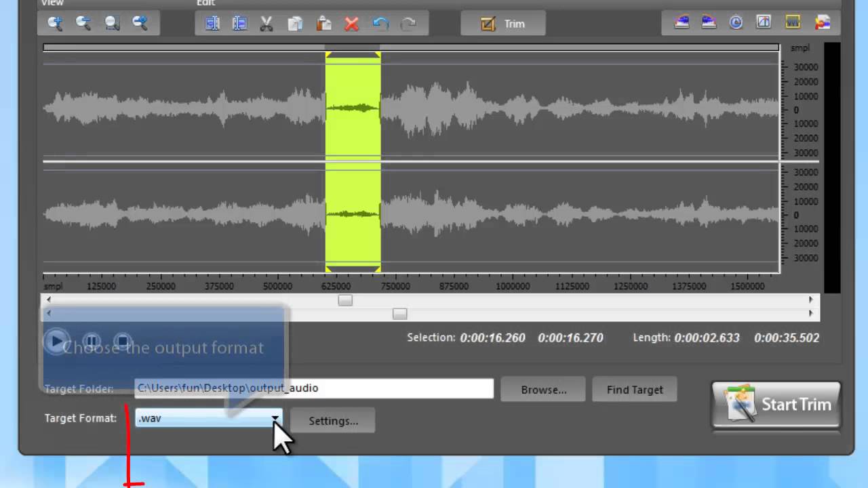
Task: Click Browse... to choose target folder
Action: 543,390
